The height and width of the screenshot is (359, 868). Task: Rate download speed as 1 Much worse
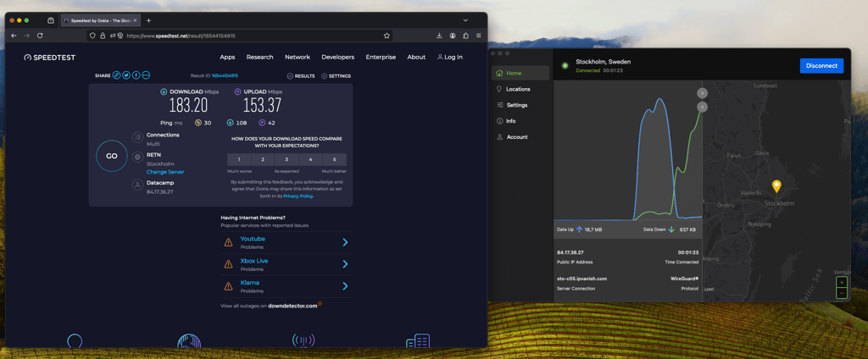point(239,159)
